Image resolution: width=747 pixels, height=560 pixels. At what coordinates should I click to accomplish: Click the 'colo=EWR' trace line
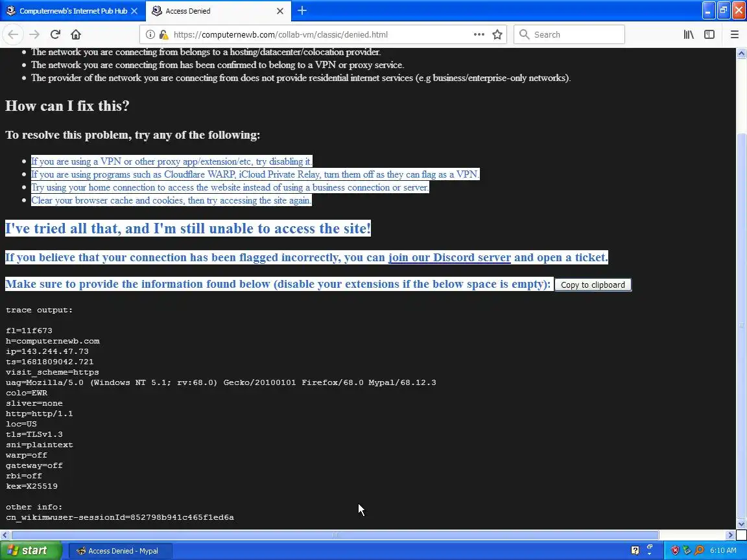27,393
